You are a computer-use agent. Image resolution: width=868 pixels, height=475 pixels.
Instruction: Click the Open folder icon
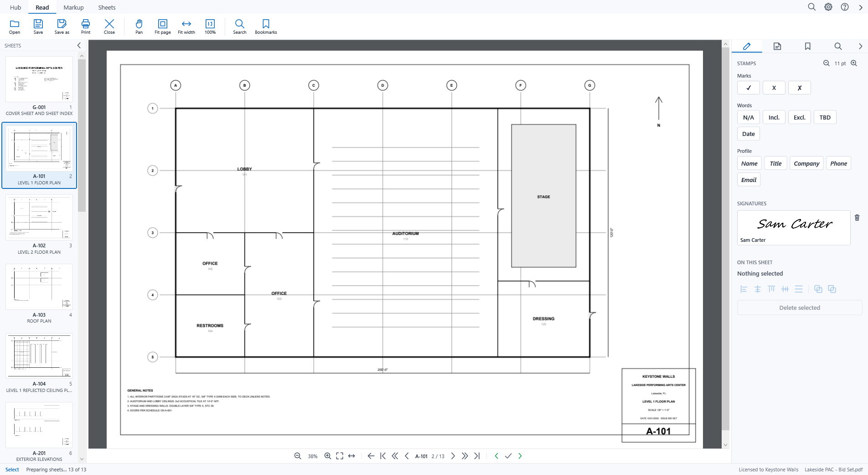(x=15, y=26)
